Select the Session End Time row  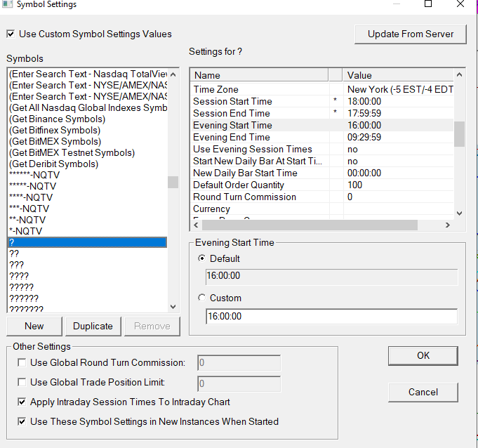point(322,113)
